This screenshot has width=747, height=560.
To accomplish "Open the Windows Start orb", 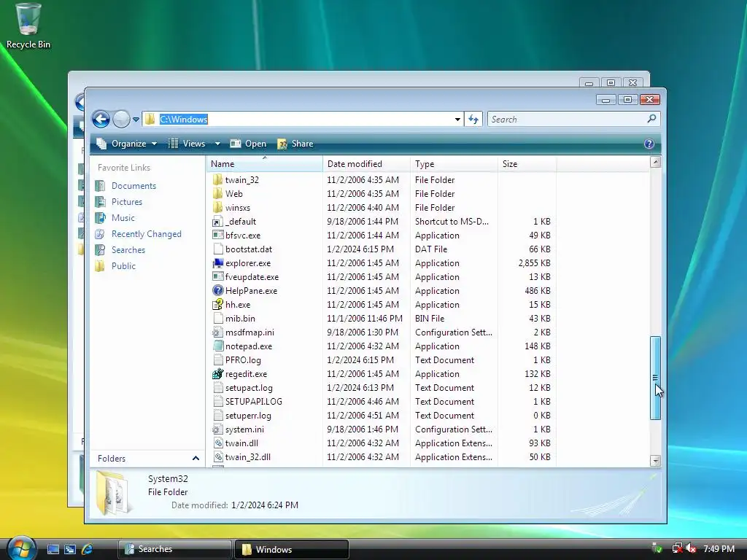I will click(x=21, y=548).
